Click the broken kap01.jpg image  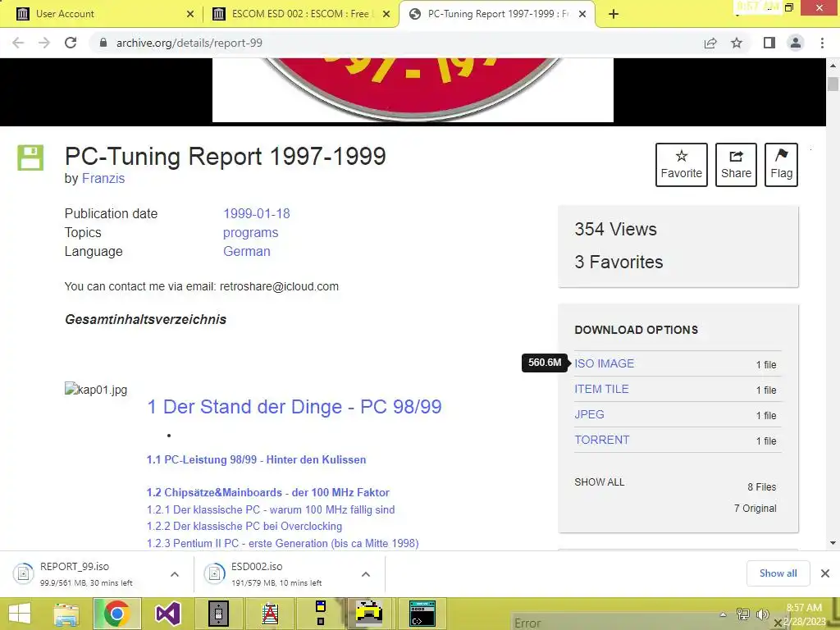click(96, 390)
